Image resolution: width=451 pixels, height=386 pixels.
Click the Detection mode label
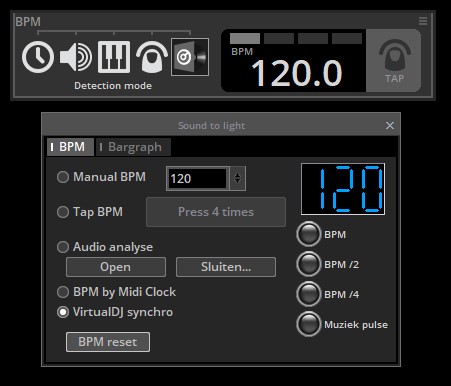(x=113, y=86)
